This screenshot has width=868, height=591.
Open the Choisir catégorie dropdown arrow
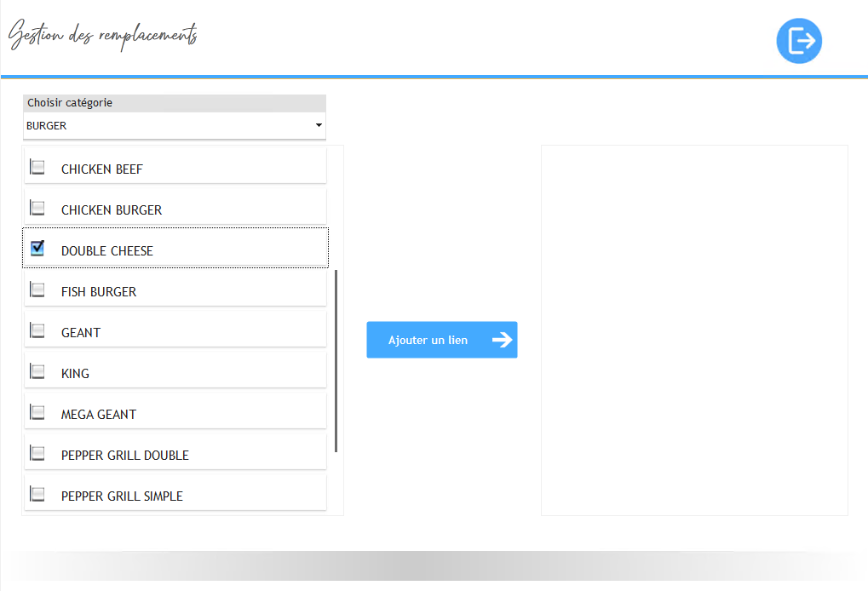coord(319,126)
